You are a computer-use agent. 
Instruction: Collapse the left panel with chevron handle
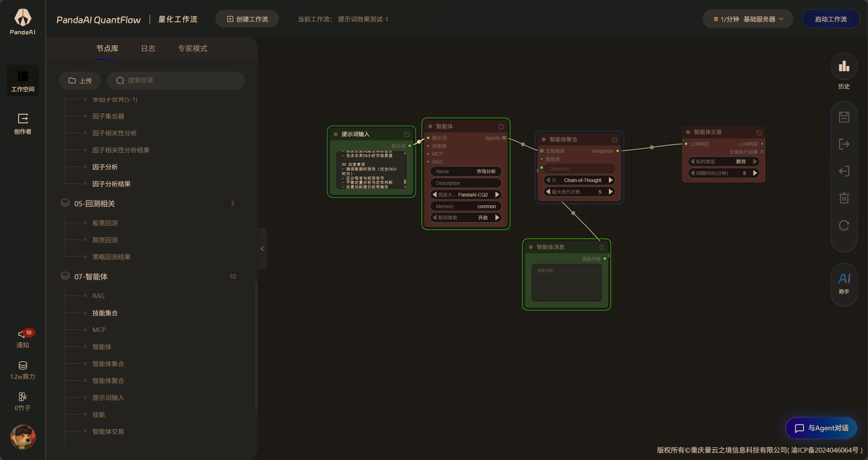(x=262, y=249)
